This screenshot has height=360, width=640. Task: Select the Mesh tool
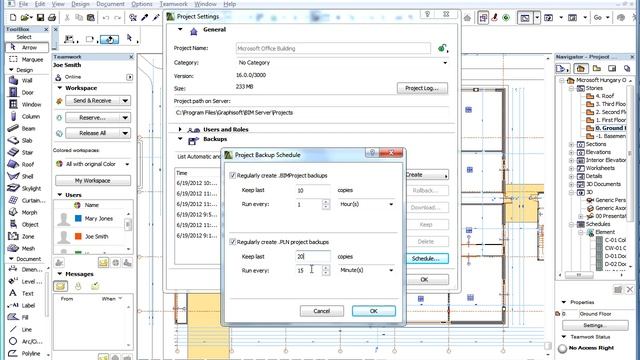pos(27,248)
